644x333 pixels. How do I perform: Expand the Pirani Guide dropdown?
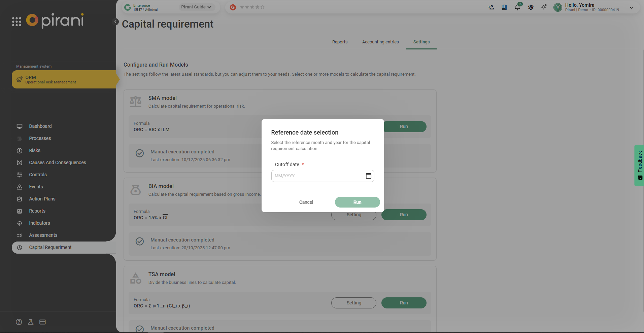coord(196,7)
